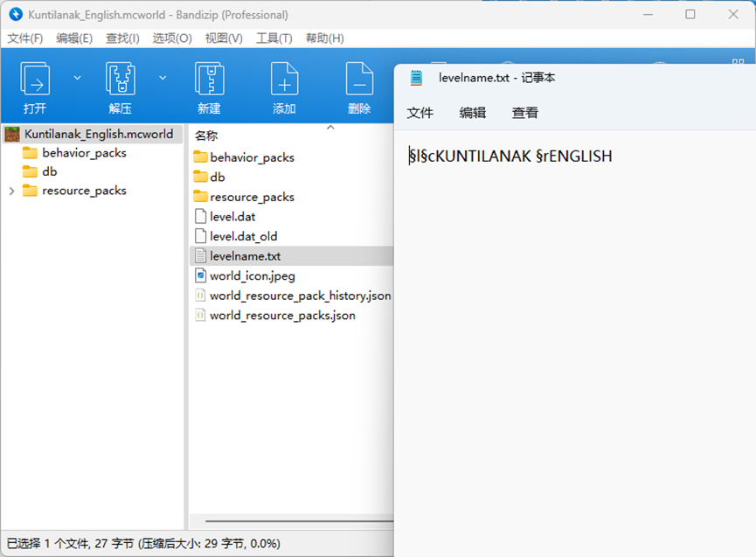Expand the resource_packs tree node
The height and width of the screenshot is (557, 756).
[11, 191]
